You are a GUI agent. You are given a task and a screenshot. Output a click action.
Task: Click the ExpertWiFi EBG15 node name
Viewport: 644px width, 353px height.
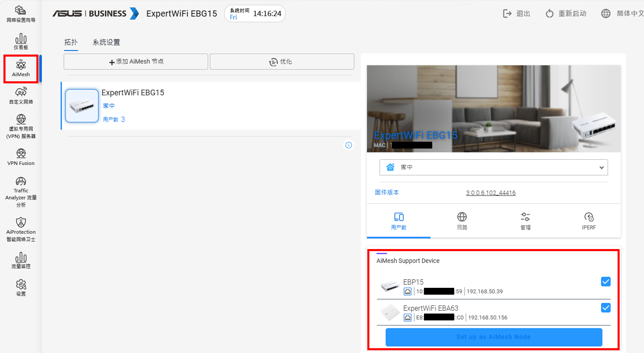tap(133, 93)
